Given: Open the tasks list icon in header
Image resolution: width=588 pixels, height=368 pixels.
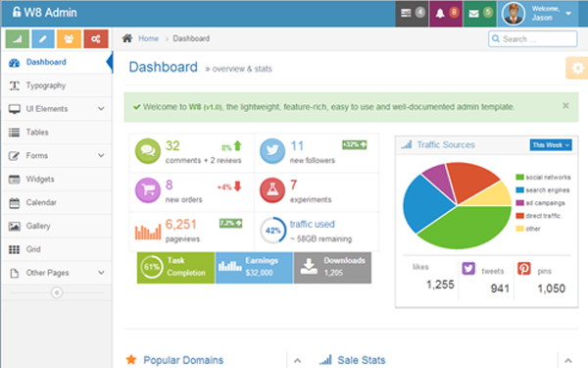Looking at the screenshot, I should (x=412, y=14).
